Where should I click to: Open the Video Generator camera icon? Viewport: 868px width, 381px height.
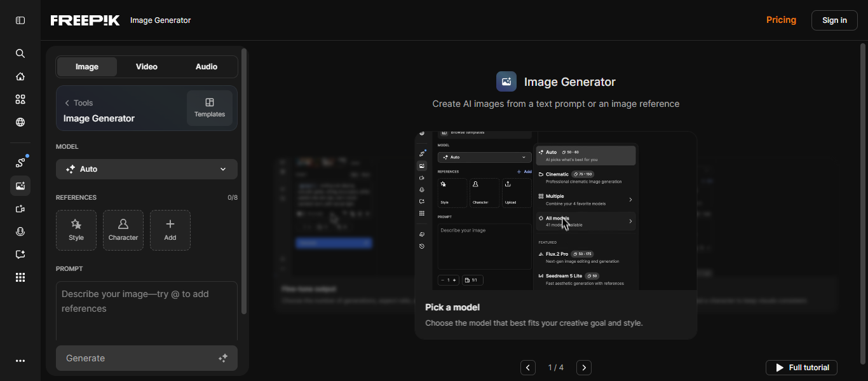[x=20, y=209]
